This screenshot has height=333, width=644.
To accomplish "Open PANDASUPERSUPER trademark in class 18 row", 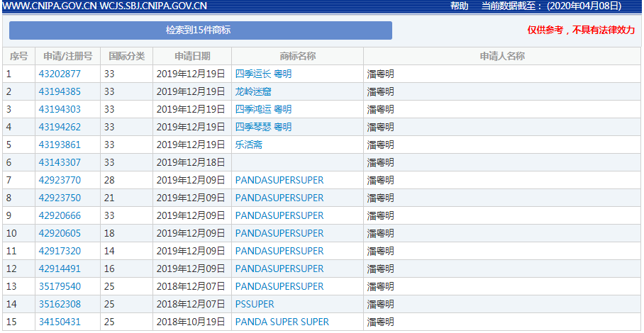I will (279, 233).
